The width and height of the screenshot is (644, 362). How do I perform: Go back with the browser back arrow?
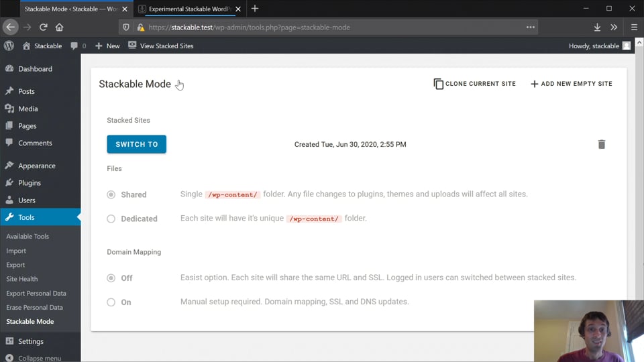click(x=11, y=27)
